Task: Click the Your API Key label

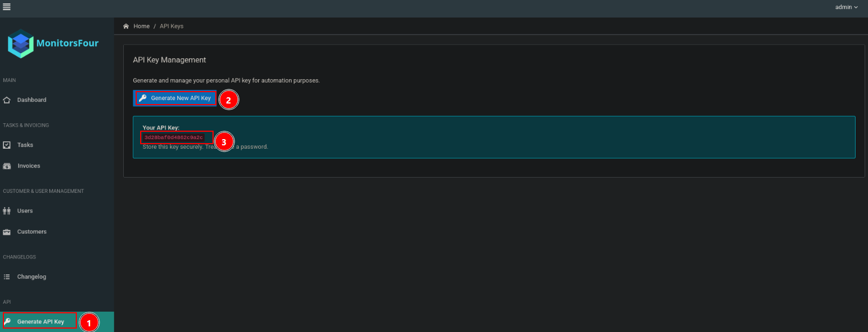Action: tap(161, 128)
